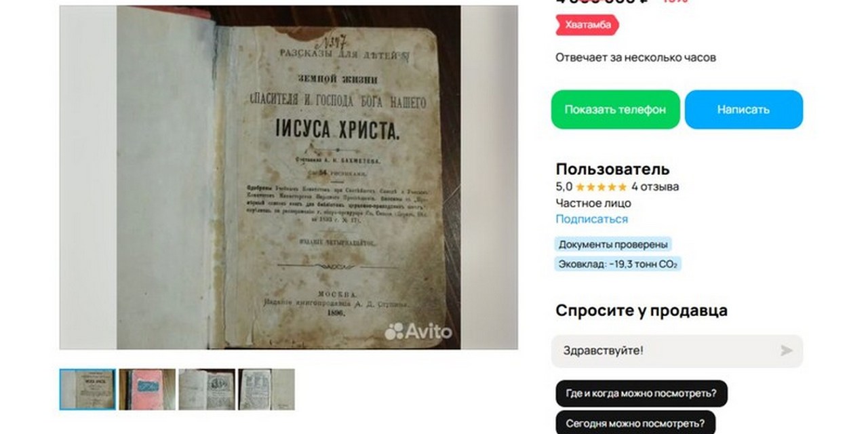Viewport: 868px width, 434px height.
Task: Click the Документы проверены badge
Action: pos(614,244)
